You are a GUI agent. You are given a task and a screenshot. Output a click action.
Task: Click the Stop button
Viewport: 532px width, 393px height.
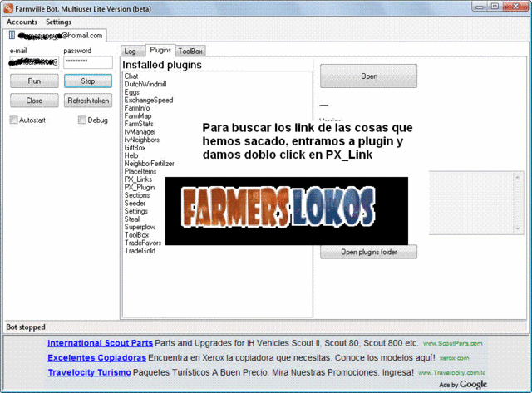coord(88,81)
